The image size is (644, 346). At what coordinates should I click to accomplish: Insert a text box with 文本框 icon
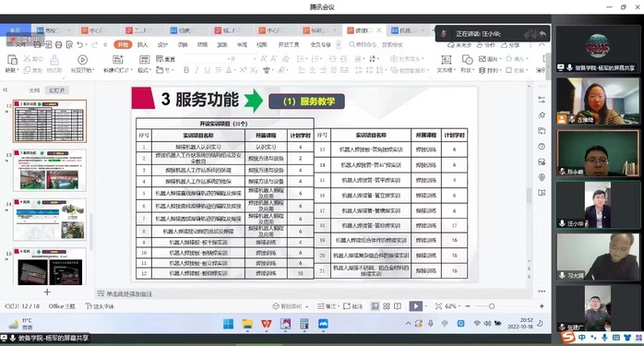pyautogui.click(x=446, y=60)
